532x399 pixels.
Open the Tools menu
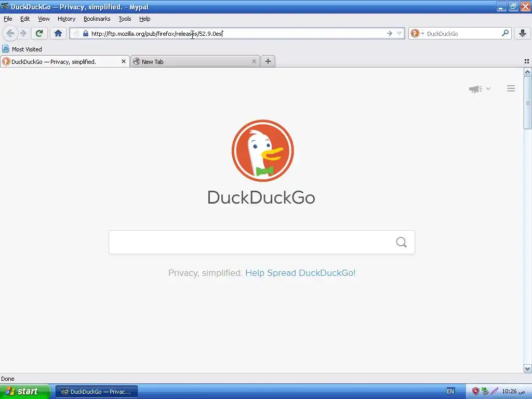pos(125,19)
